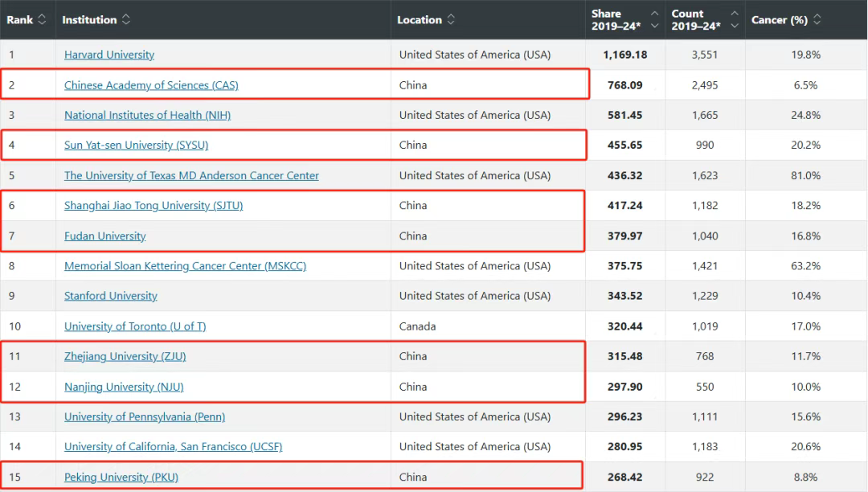Open Stanford University link
Screen dimensions: 868x492
tap(111, 296)
